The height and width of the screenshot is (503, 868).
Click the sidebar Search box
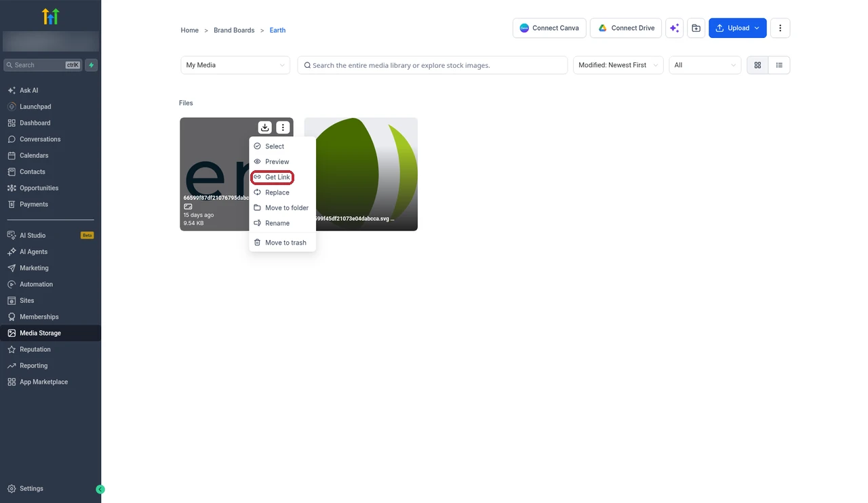tap(43, 65)
